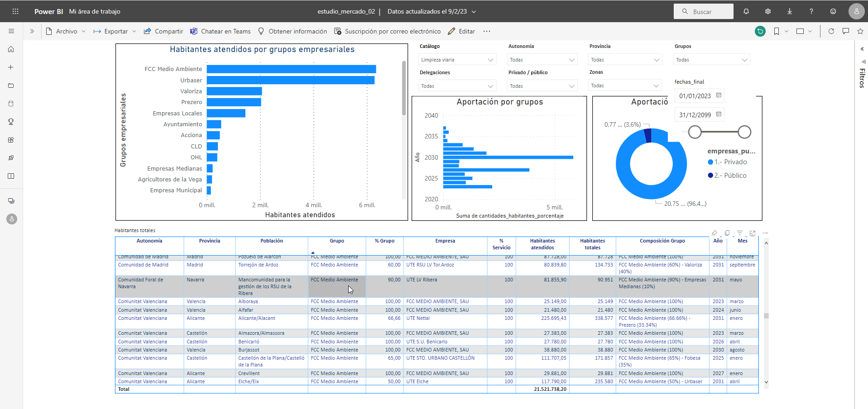This screenshot has width=868, height=409.
Task: Open the Catálogo dropdown
Action: point(457,60)
